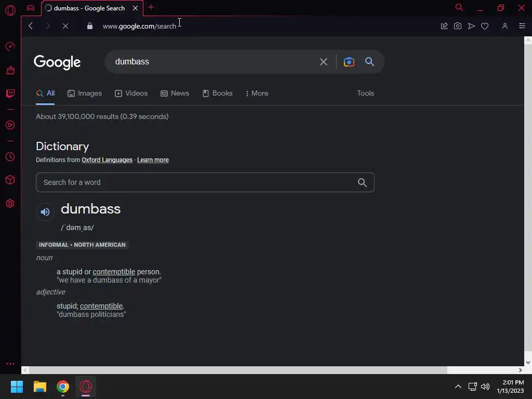Screen dimensions: 532x399
Task: Go back to the previous page
Action: [x=31, y=26]
